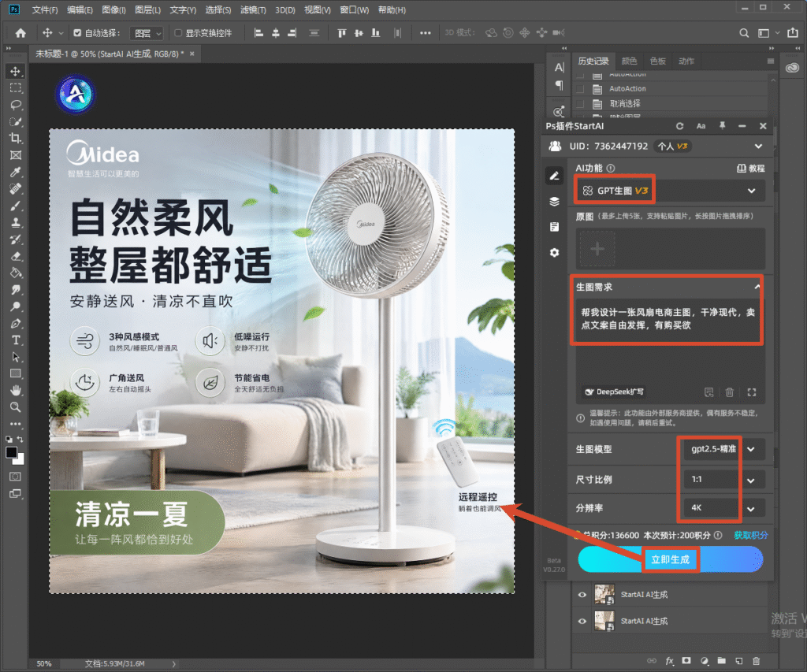Open the GPT生图 function dropdown

(x=670, y=191)
